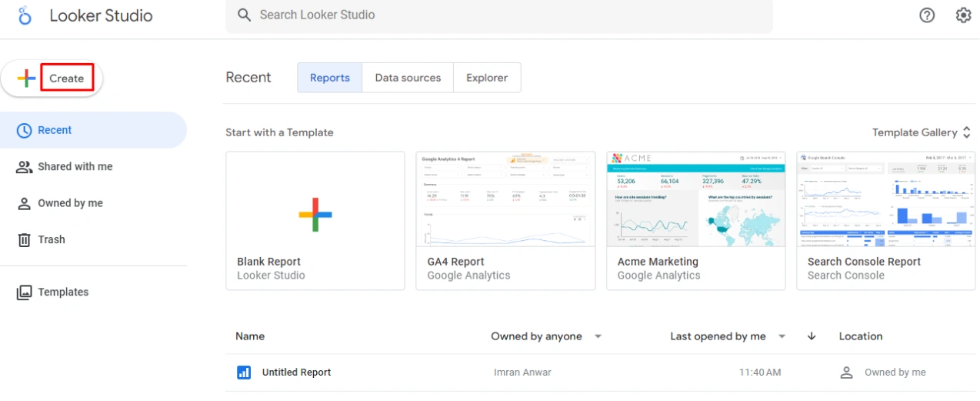
Task: Switch to the Explorer tab
Action: point(487,78)
